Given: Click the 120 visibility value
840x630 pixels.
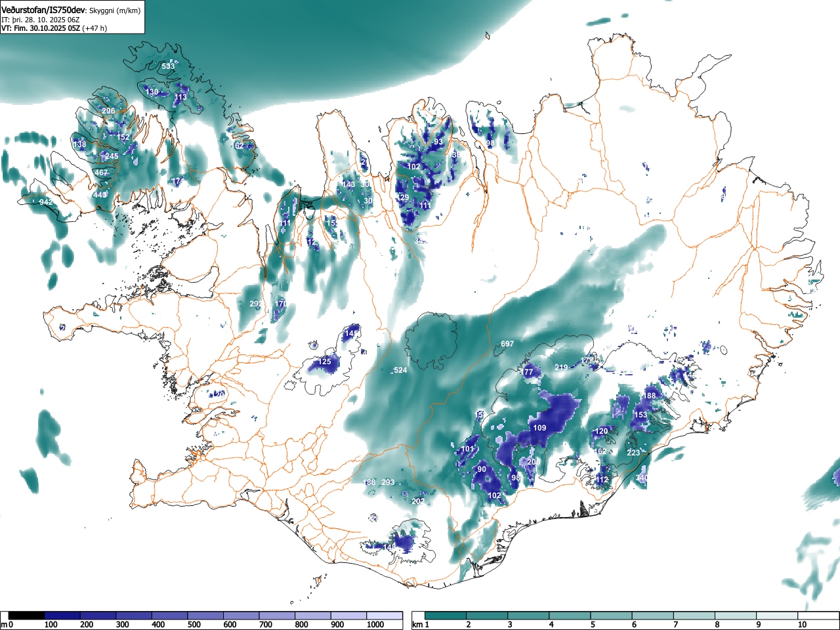Looking at the screenshot, I should pos(602,432).
